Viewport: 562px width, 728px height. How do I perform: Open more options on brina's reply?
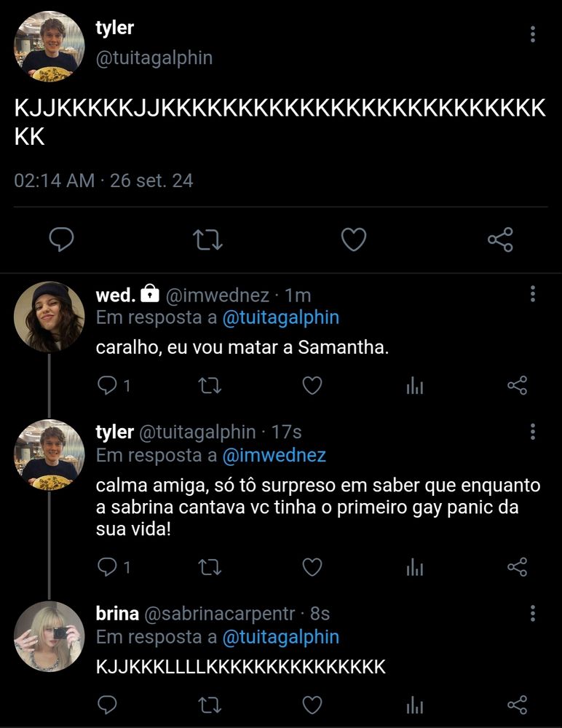[533, 613]
